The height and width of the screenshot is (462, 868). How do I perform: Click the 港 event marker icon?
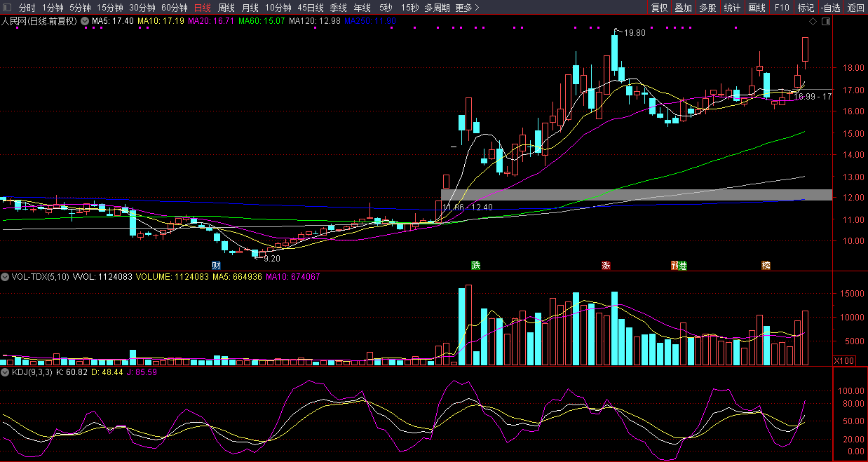(683, 265)
